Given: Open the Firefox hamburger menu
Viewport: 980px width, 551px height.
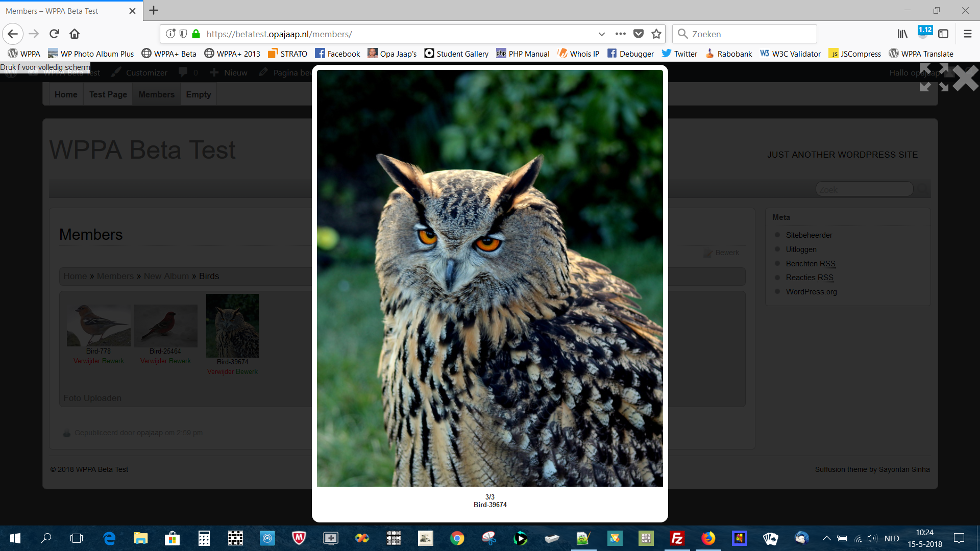Looking at the screenshot, I should pyautogui.click(x=968, y=34).
